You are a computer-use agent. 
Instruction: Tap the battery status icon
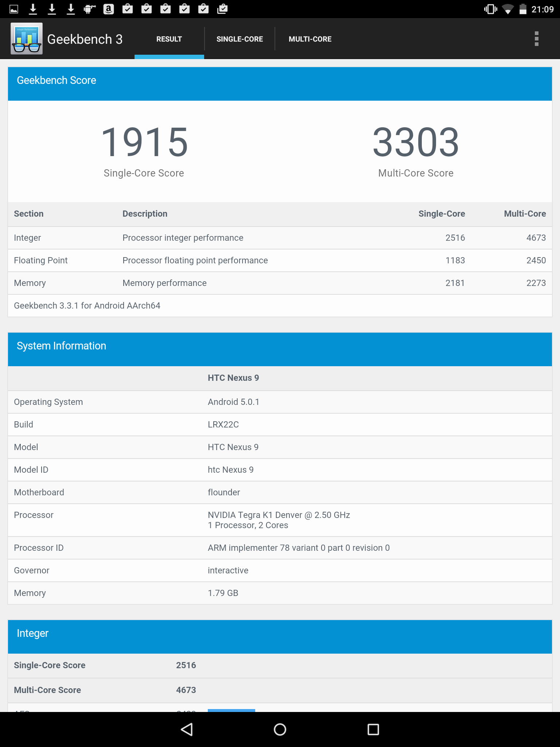click(x=523, y=9)
